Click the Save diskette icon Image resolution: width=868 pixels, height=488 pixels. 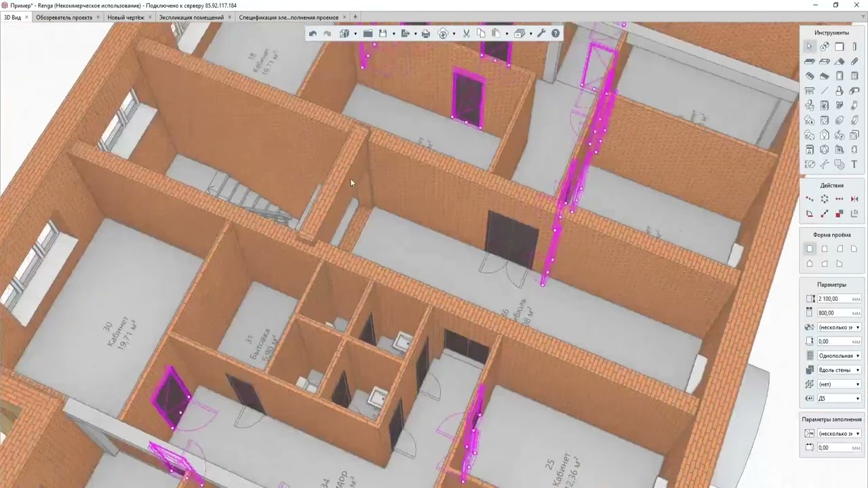pos(383,33)
